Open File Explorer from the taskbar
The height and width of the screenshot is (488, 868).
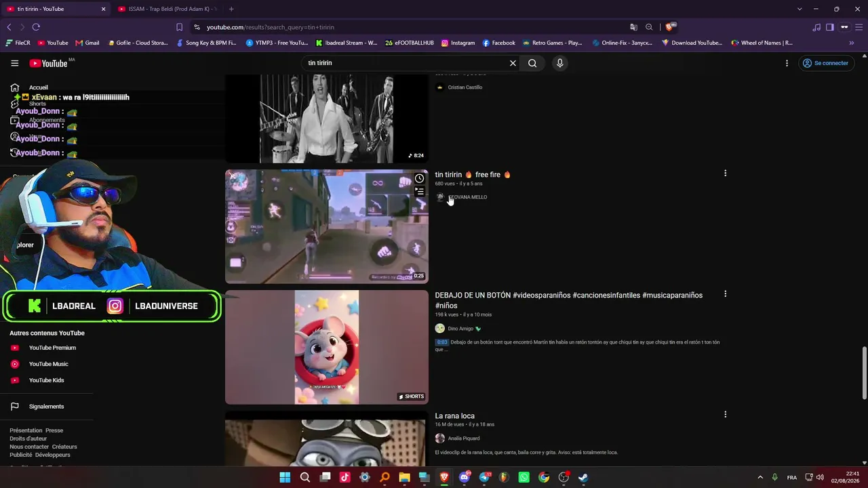pos(405,477)
